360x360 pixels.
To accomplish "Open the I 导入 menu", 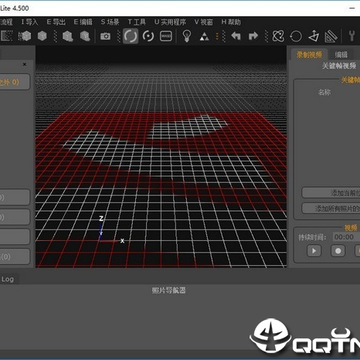I will [30, 22].
